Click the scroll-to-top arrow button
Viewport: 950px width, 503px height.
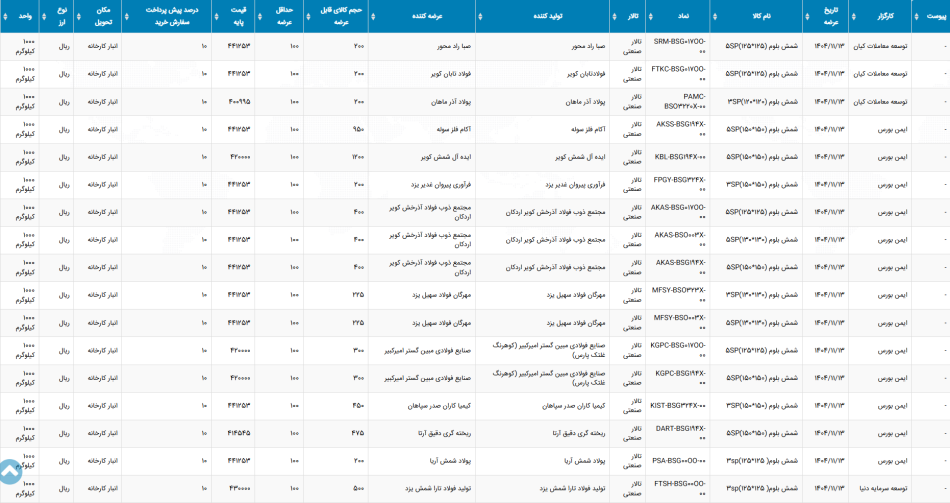point(10,472)
